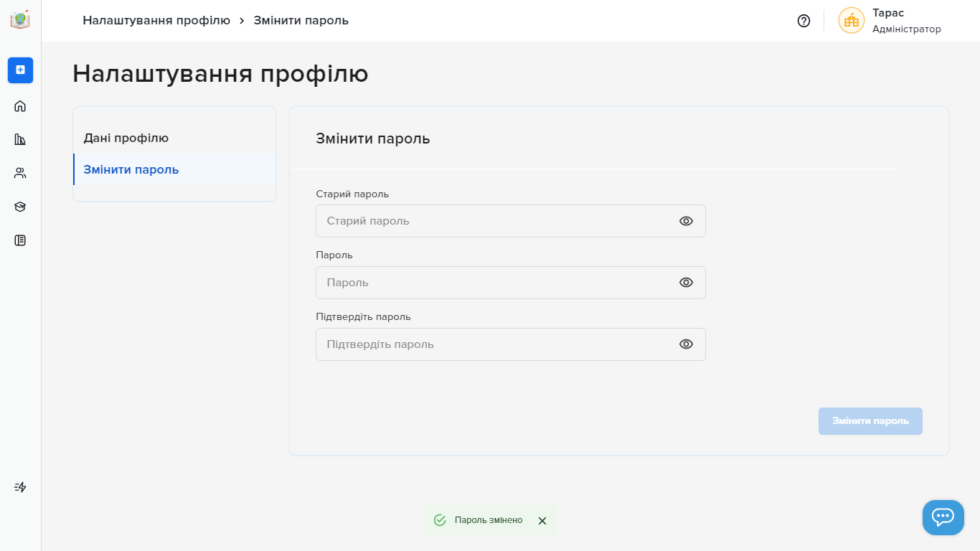
Task: Open the statistics chart sidebar icon
Action: click(20, 139)
